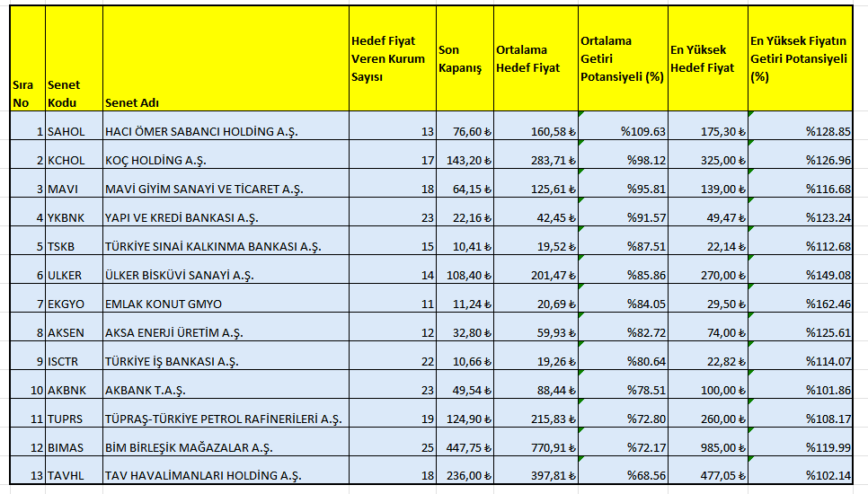Click MAVI highest return %116.68

[801, 183]
